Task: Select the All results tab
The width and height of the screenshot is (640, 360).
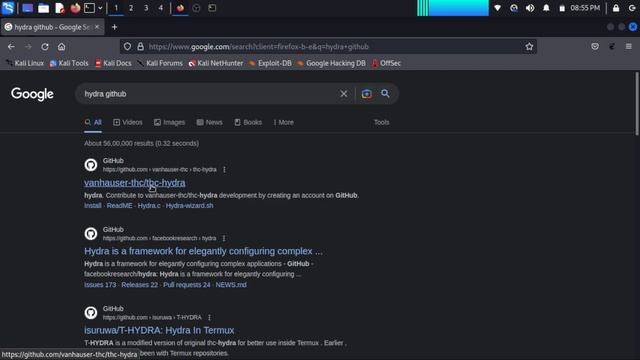Action: click(x=93, y=122)
